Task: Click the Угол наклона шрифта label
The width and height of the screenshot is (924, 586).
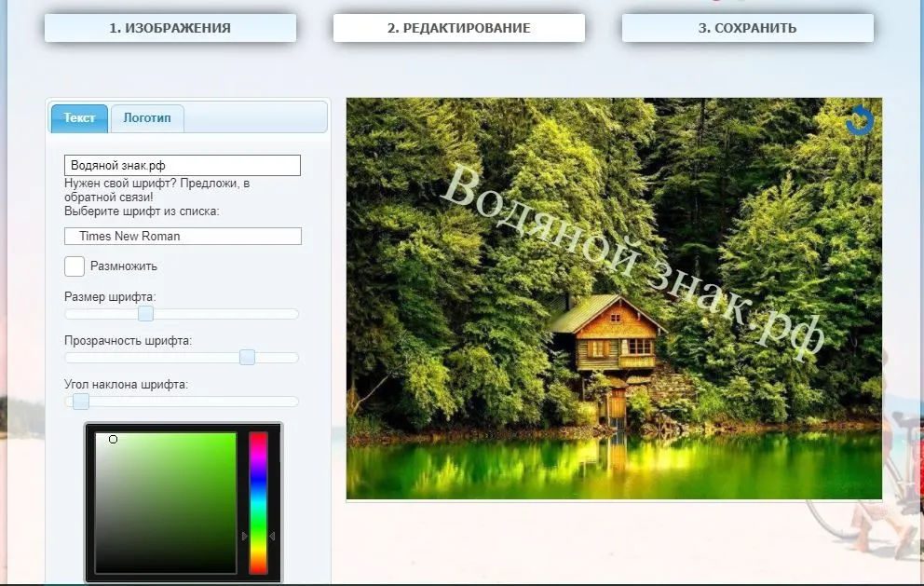Action: coord(126,385)
